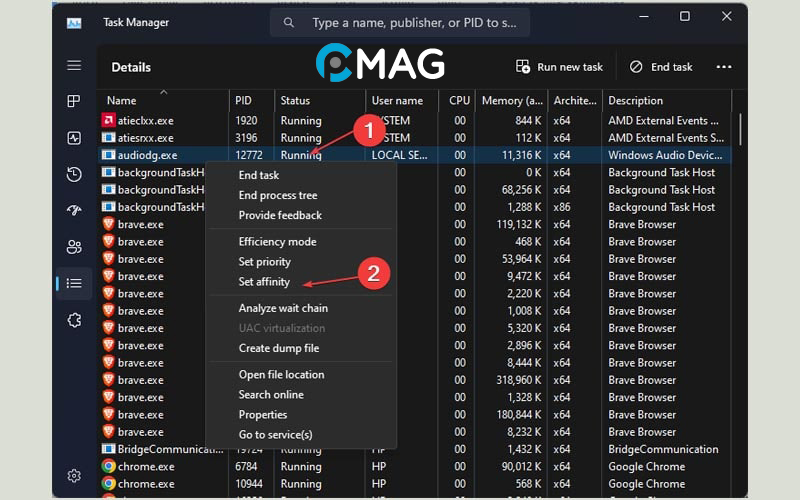Sort by the Name column header

click(x=163, y=101)
